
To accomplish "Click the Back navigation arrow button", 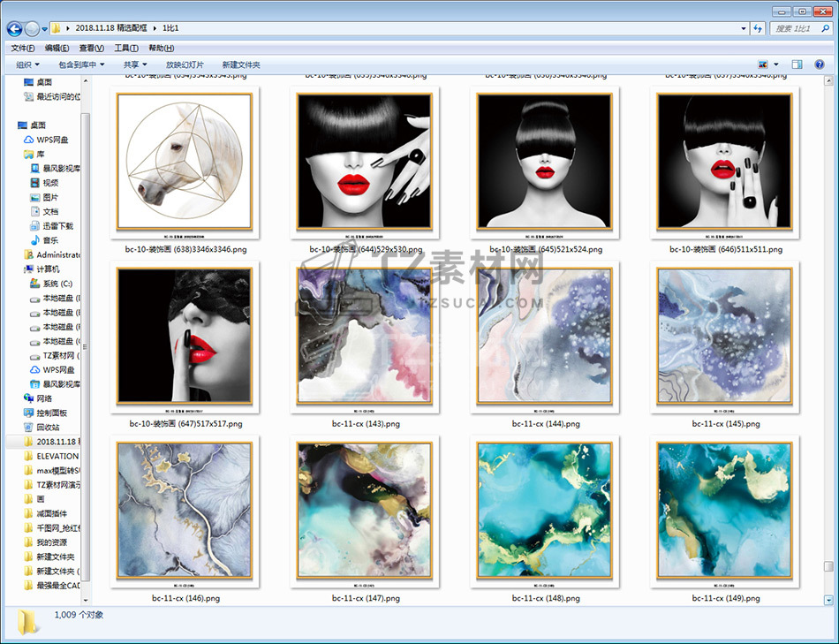I will [x=14, y=29].
